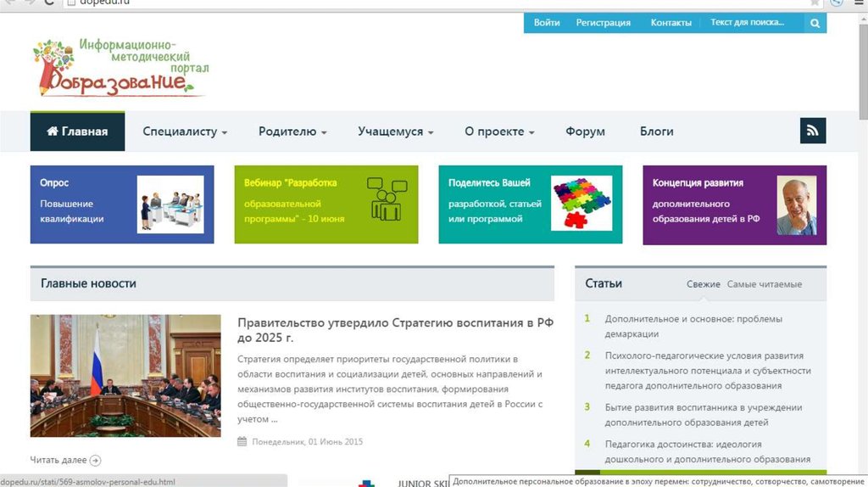The height and width of the screenshot is (487, 868).
Task: Open Концепция развития дополнительного образования banner
Action: tap(735, 205)
